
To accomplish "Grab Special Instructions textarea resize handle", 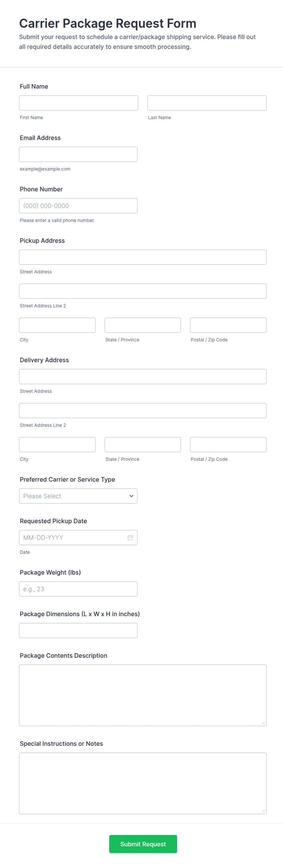I will click(x=263, y=811).
